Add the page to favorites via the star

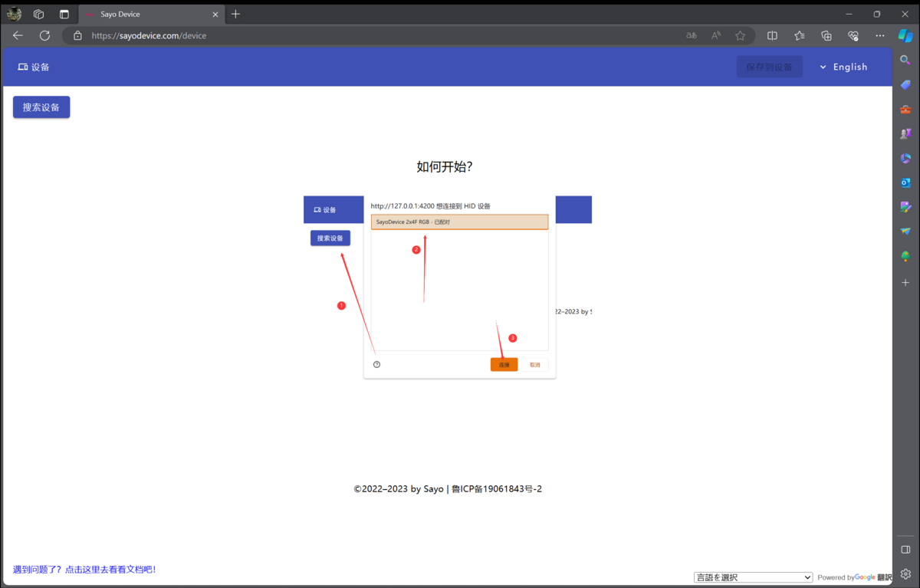pyautogui.click(x=740, y=35)
